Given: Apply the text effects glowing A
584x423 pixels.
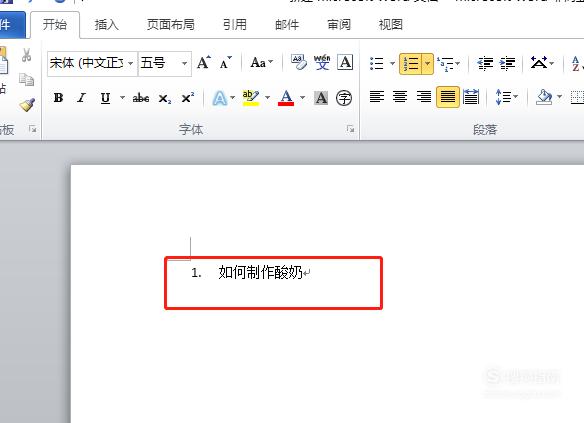Looking at the screenshot, I should pyautogui.click(x=219, y=98).
